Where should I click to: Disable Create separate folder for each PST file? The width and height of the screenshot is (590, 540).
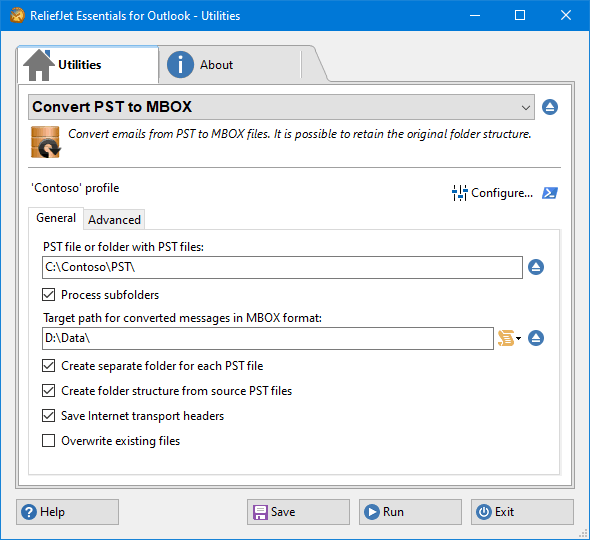click(x=49, y=365)
